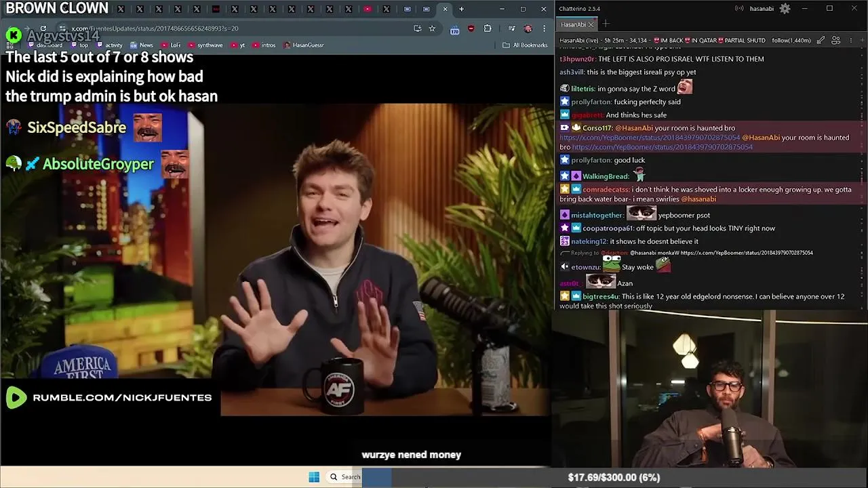868x488 pixels.
Task: Close the active browser tab
Action: pos(445,9)
